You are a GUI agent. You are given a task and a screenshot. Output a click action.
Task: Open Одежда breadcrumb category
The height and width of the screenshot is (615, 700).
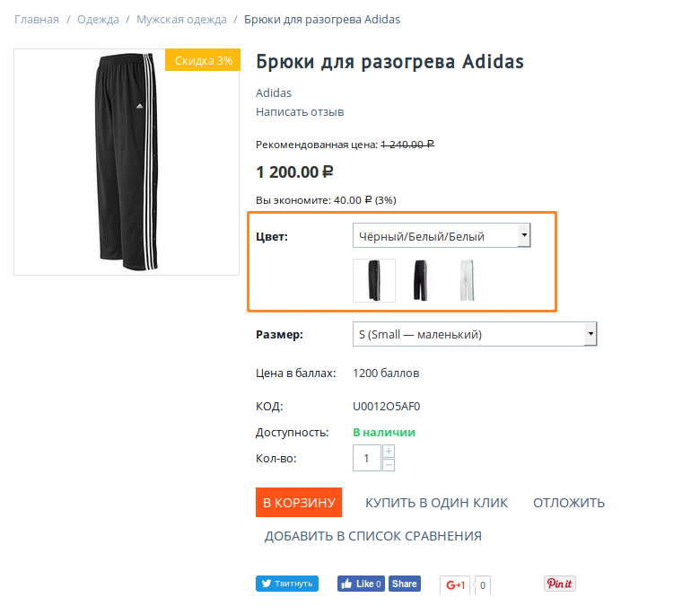click(x=98, y=19)
